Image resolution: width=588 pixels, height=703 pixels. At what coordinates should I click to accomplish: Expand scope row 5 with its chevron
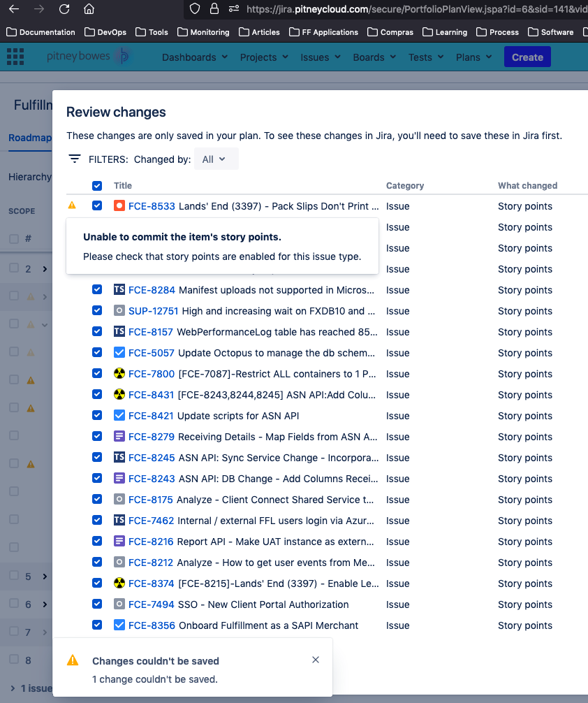point(45,576)
